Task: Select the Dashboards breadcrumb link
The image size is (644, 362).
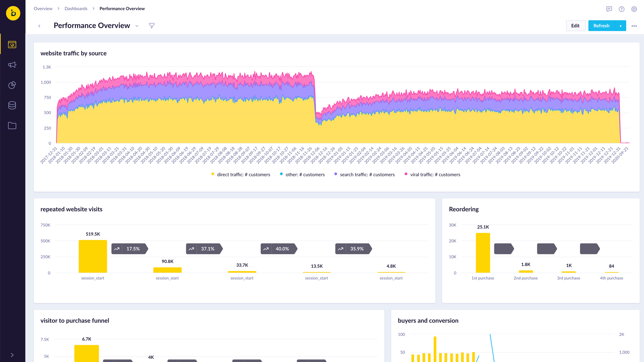Action: [76, 8]
